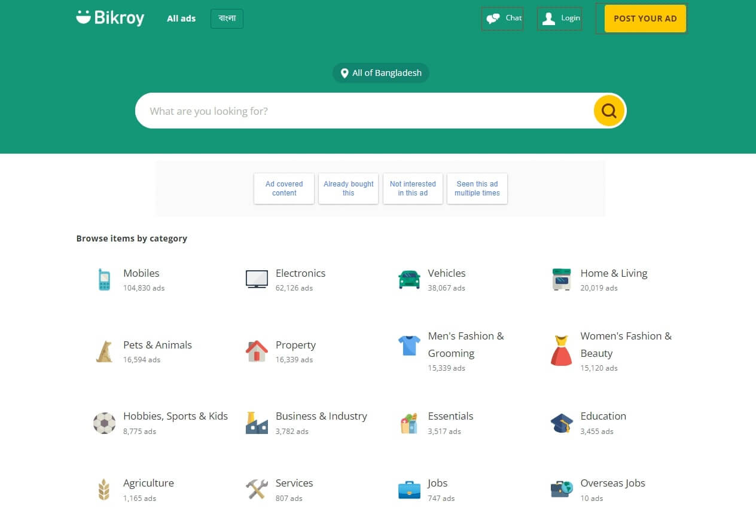Click the Jobs briefcase icon
Image resolution: width=756 pixels, height=532 pixels.
pyautogui.click(x=409, y=489)
